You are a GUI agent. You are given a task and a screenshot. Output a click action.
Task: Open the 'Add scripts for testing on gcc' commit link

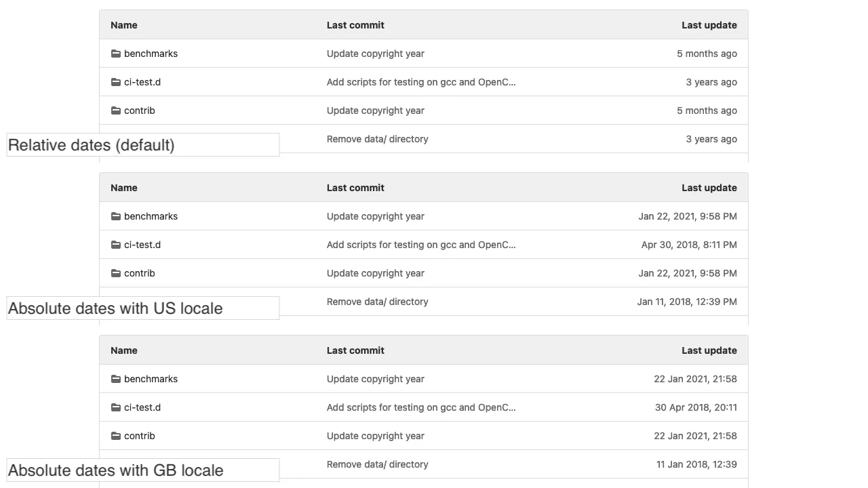pyautogui.click(x=421, y=82)
